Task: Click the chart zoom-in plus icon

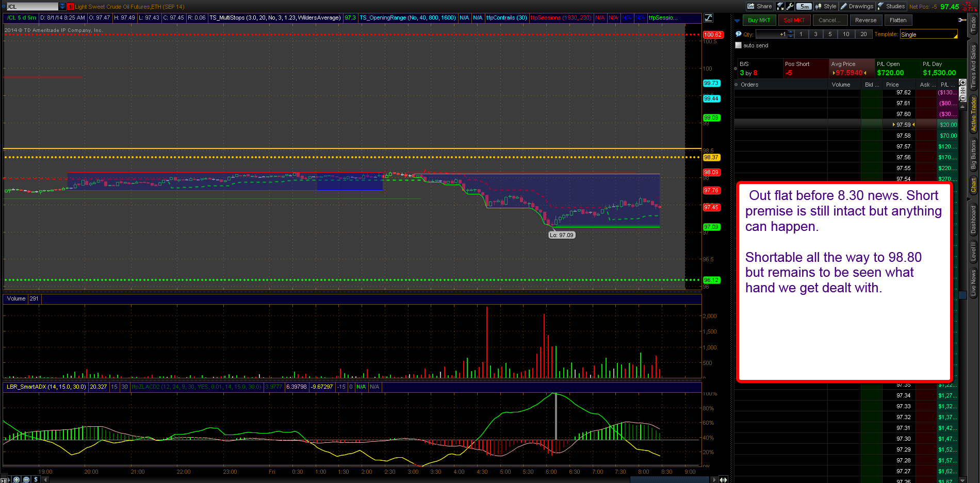Action: [17, 479]
